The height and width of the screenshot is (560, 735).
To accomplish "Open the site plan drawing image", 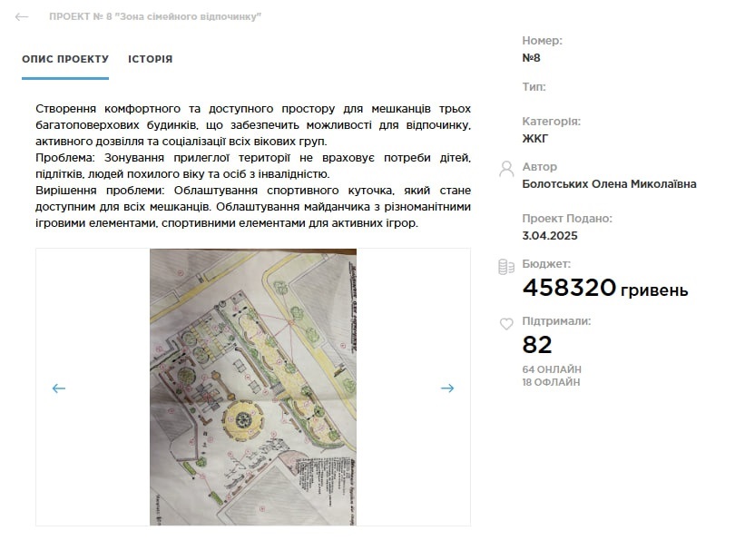I will point(253,387).
